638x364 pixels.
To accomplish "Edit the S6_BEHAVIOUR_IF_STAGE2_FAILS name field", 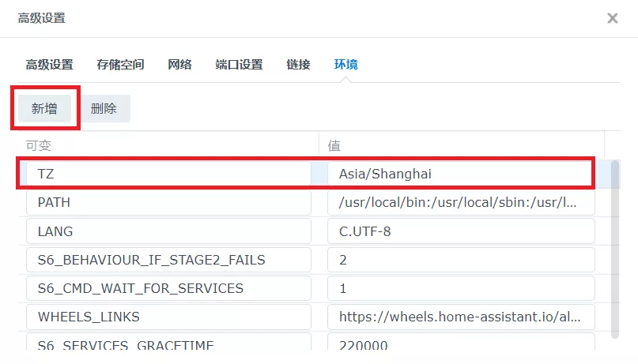I will [x=169, y=260].
